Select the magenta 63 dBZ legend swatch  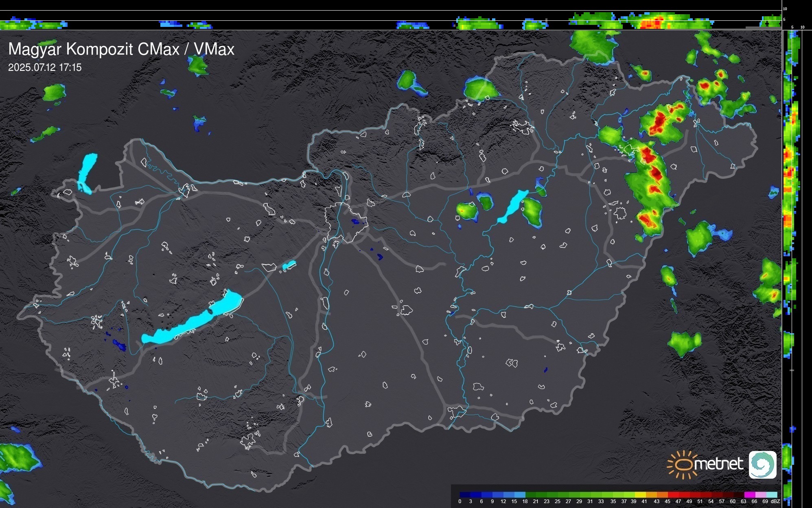click(749, 495)
